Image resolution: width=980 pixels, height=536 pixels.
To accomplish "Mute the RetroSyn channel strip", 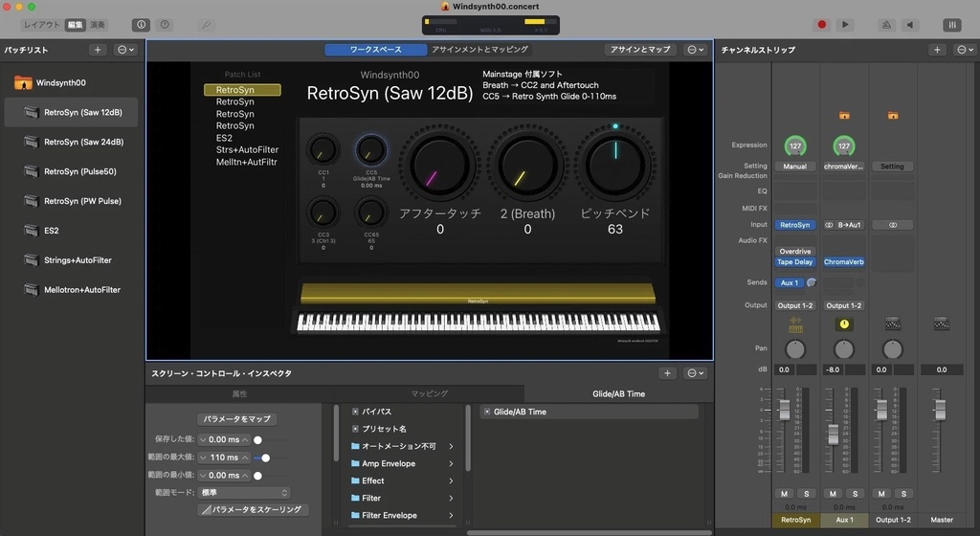I will 785,494.
